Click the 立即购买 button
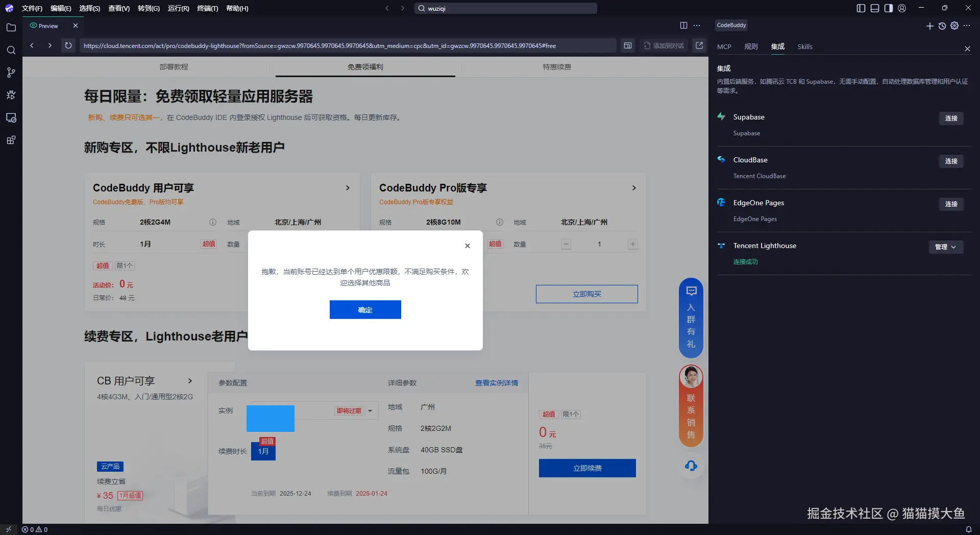 pos(587,294)
